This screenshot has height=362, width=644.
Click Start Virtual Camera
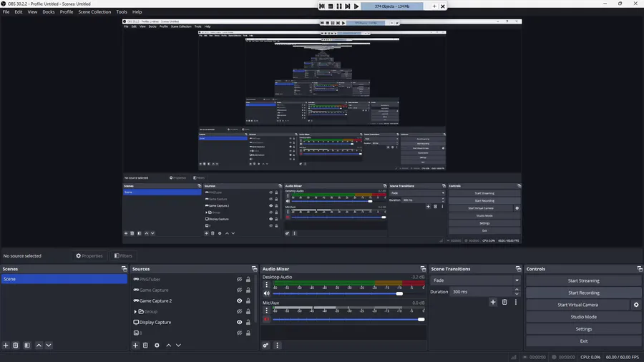(x=578, y=305)
